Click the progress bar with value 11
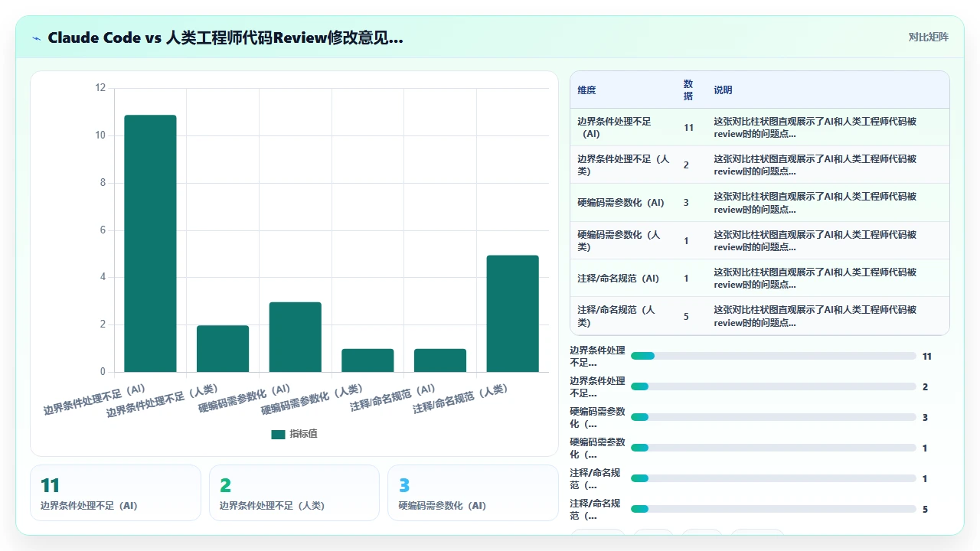Viewport: 980px width, 551px height. tap(773, 356)
